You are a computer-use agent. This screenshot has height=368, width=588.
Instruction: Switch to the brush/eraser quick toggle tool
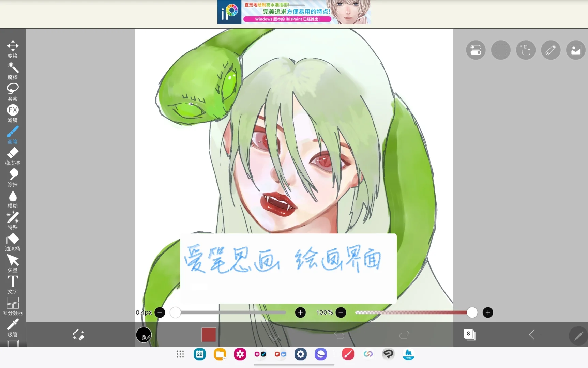click(x=78, y=335)
